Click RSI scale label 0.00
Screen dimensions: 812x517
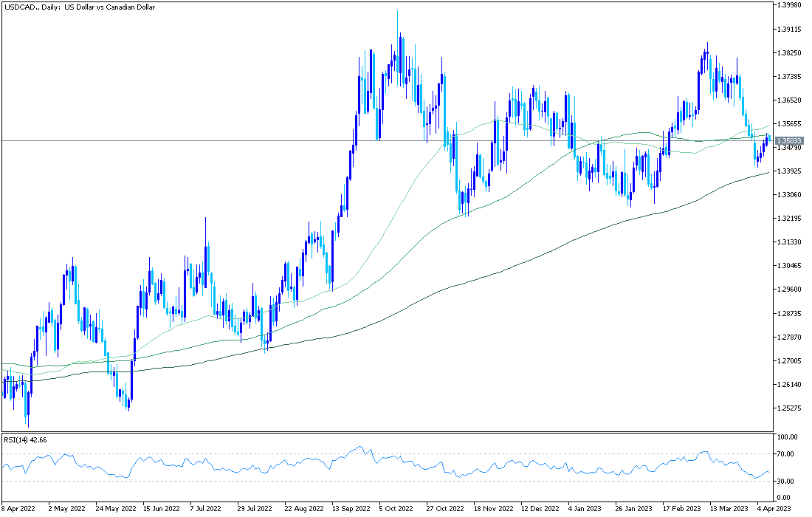click(x=785, y=498)
